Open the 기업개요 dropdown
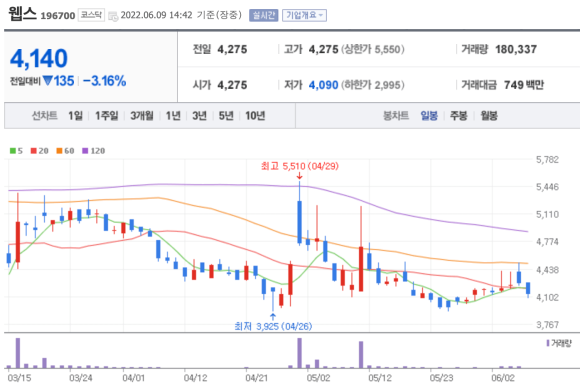The width and height of the screenshot is (580, 392). click(x=304, y=15)
